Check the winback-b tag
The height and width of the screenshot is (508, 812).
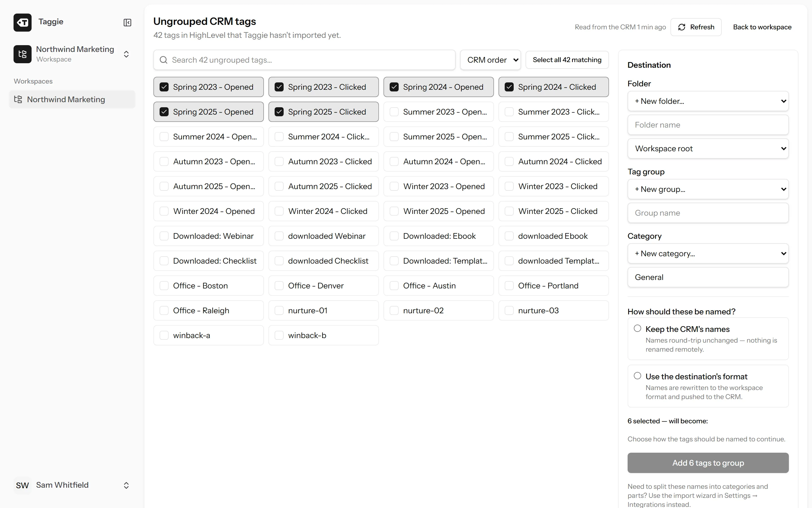coord(279,335)
